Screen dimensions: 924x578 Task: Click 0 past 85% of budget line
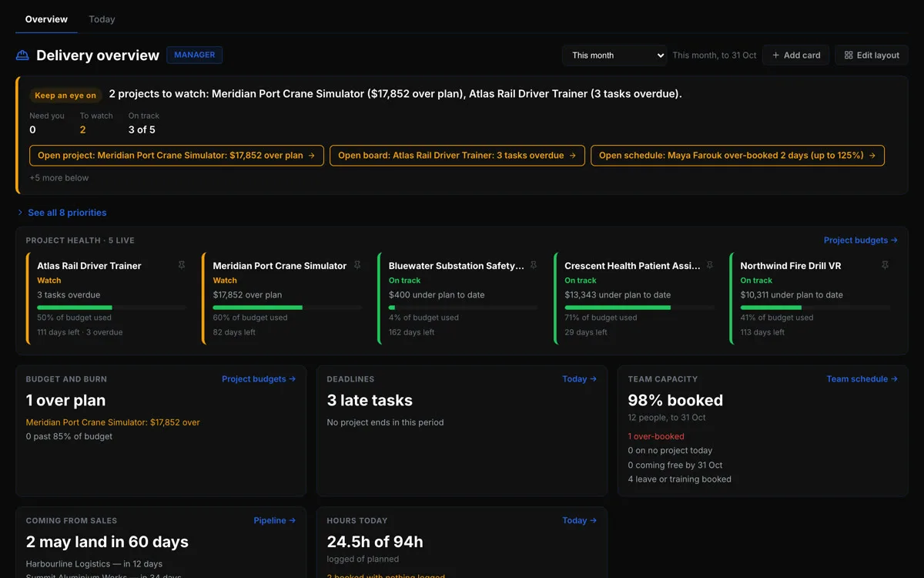pos(69,437)
